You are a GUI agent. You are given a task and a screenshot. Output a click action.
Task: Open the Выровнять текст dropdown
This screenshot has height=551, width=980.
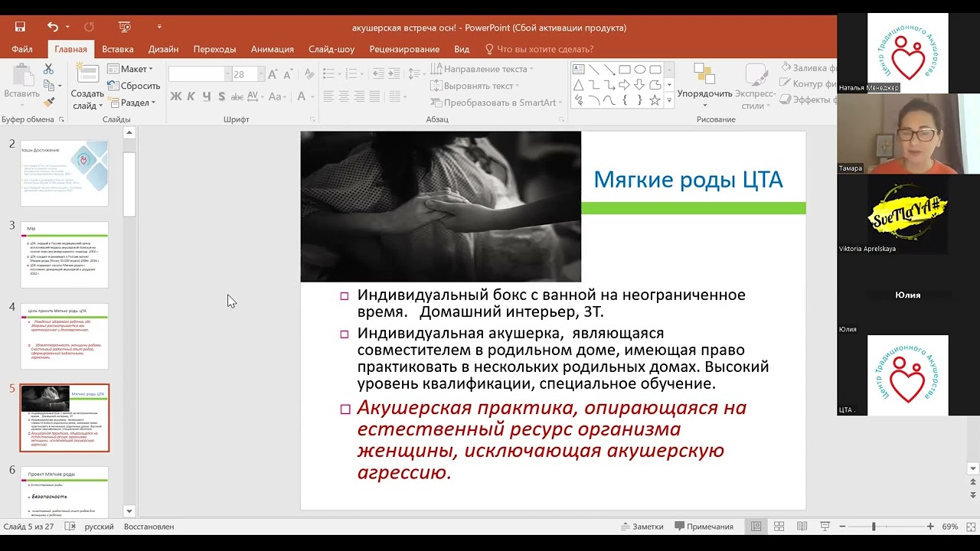[x=476, y=86]
